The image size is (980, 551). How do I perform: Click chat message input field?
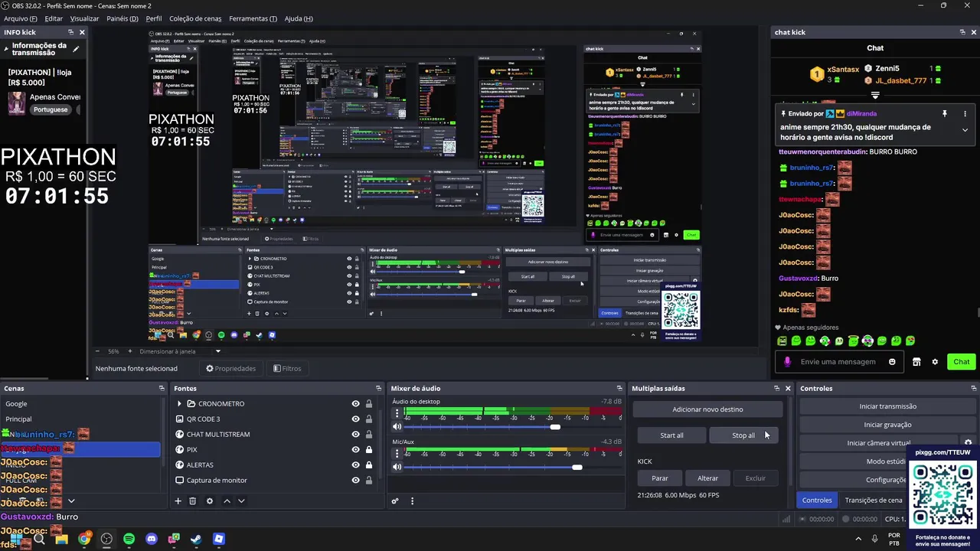tap(838, 362)
